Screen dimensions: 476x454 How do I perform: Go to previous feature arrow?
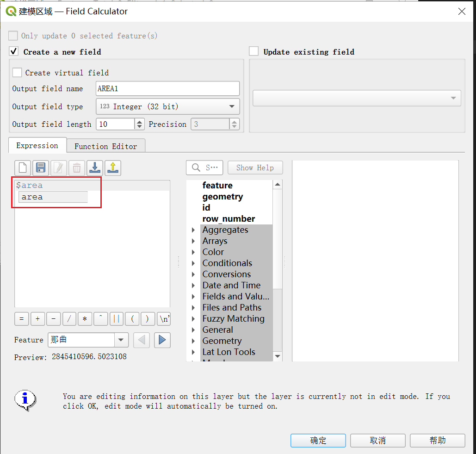point(142,340)
